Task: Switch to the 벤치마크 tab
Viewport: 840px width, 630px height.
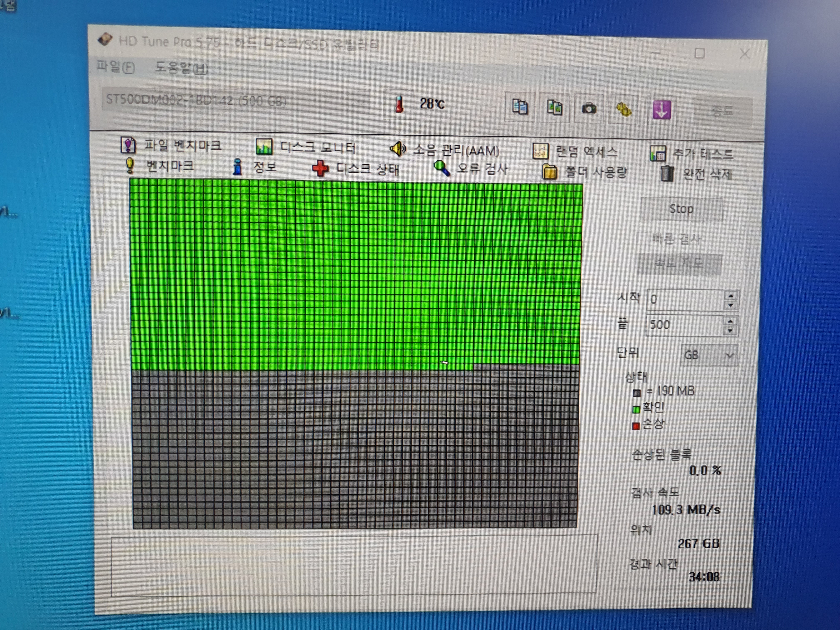Action: (x=160, y=166)
